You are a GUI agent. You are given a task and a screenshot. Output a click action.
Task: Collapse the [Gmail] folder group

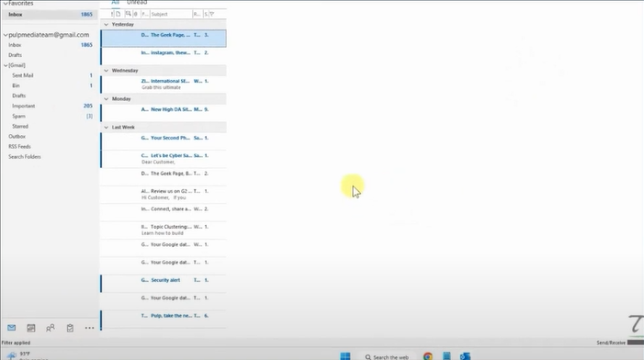[6, 65]
